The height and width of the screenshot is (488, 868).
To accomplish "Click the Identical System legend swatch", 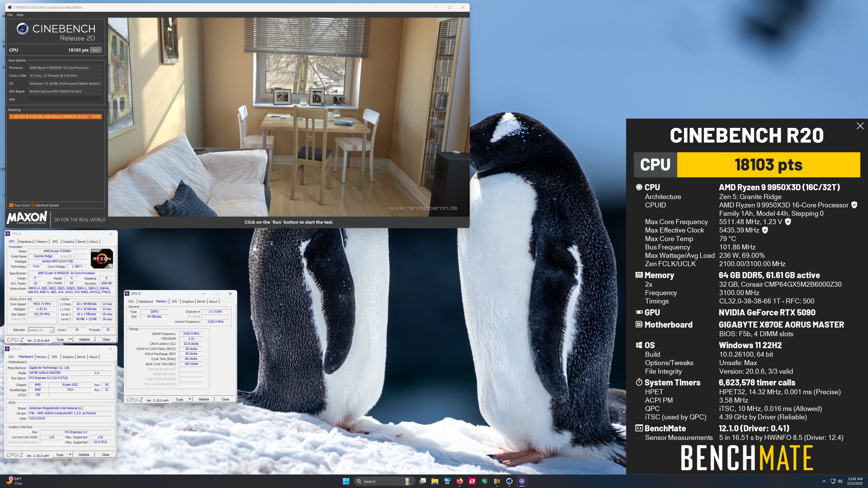I will [33, 205].
